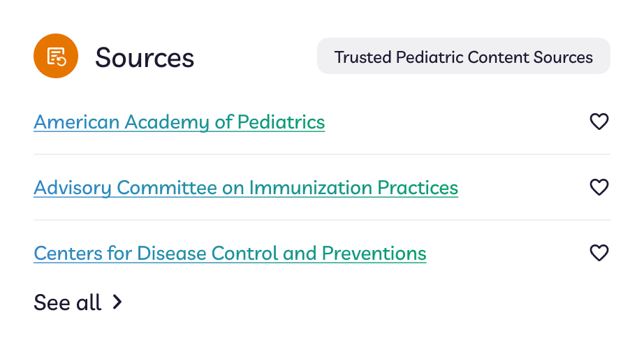The width and height of the screenshot is (644, 352).
Task: Tap the heart icon on the middle source row
Action: point(599,187)
